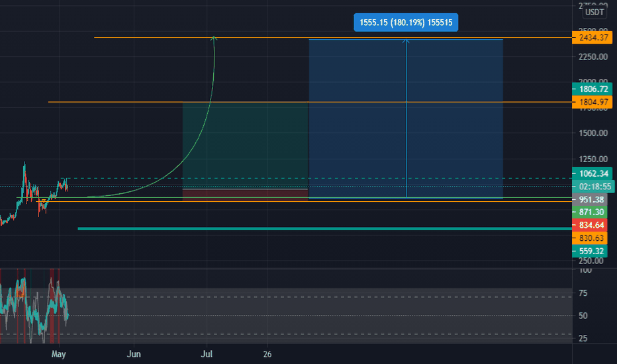Image resolution: width=617 pixels, height=364 pixels.
Task: Click the green 1806.72 price label
Action: (x=593, y=89)
